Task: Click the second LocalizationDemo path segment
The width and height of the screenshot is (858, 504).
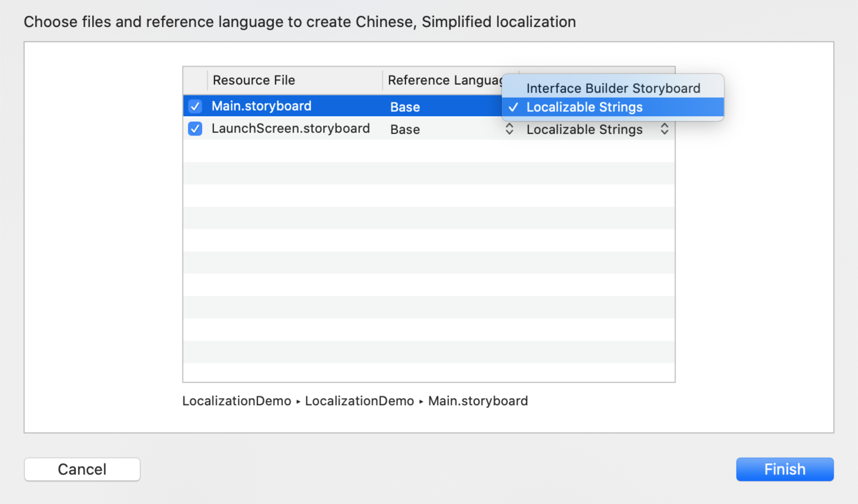Action: (x=359, y=401)
